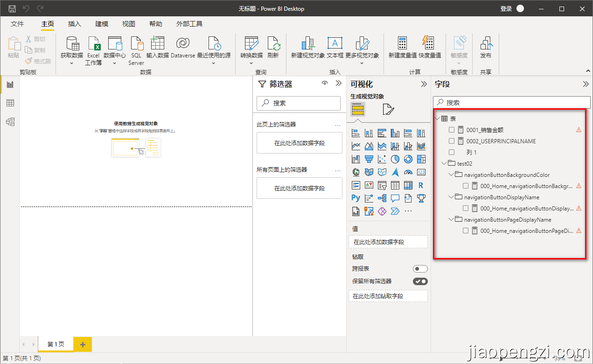Screen dimensions: 593x364
Task: Open the 文件 menu
Action: pos(17,24)
